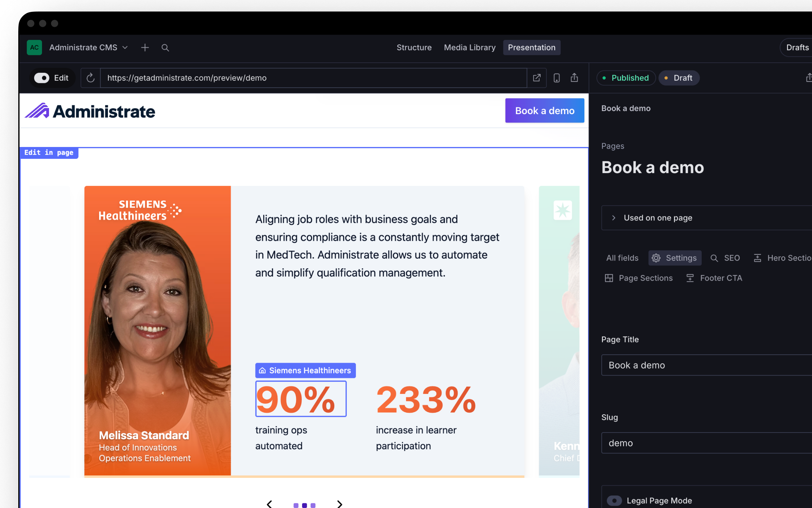
Task: Select the 90% statistic field
Action: click(x=301, y=399)
